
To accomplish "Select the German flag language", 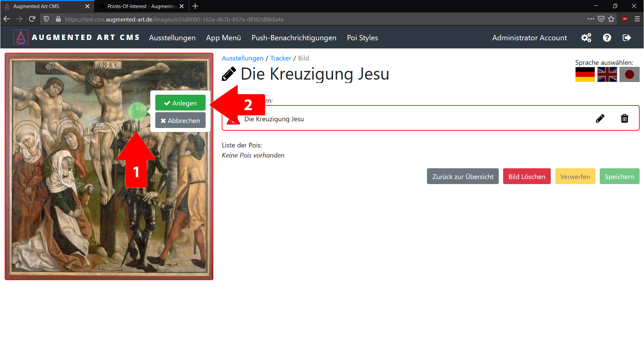I will 585,74.
